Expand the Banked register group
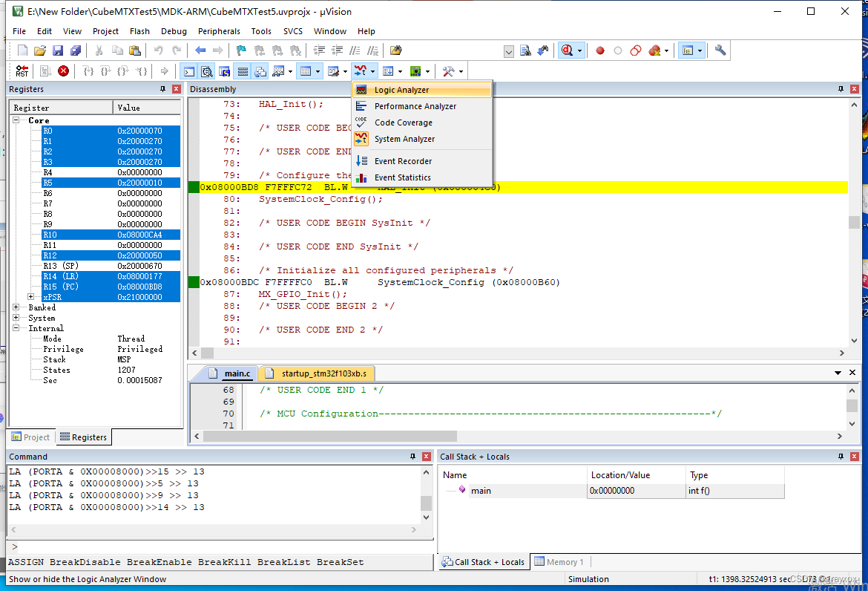868x591 pixels. coord(16,307)
